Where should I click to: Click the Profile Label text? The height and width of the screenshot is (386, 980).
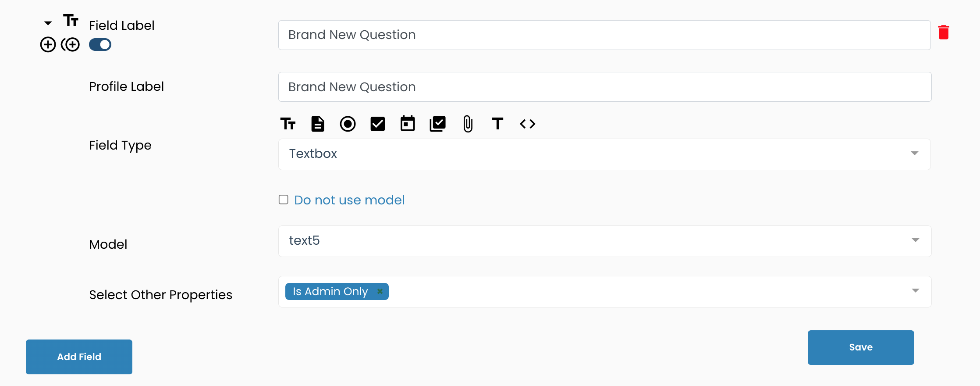(x=127, y=86)
